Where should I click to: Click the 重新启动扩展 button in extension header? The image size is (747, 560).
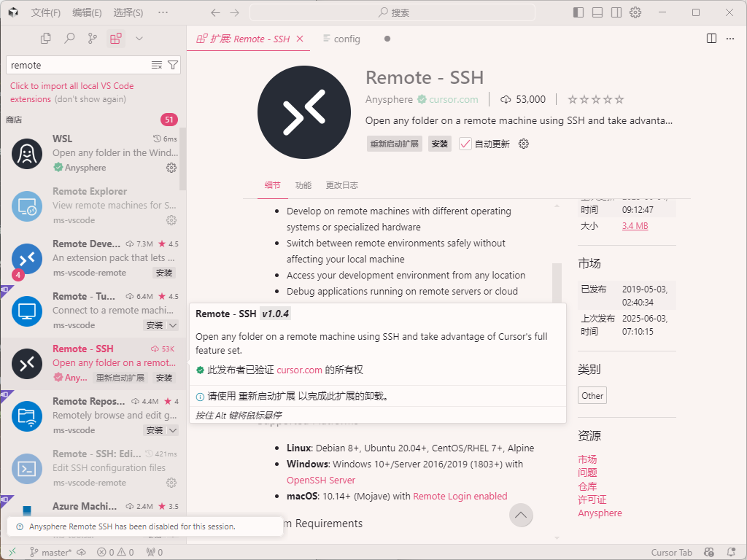tap(395, 144)
